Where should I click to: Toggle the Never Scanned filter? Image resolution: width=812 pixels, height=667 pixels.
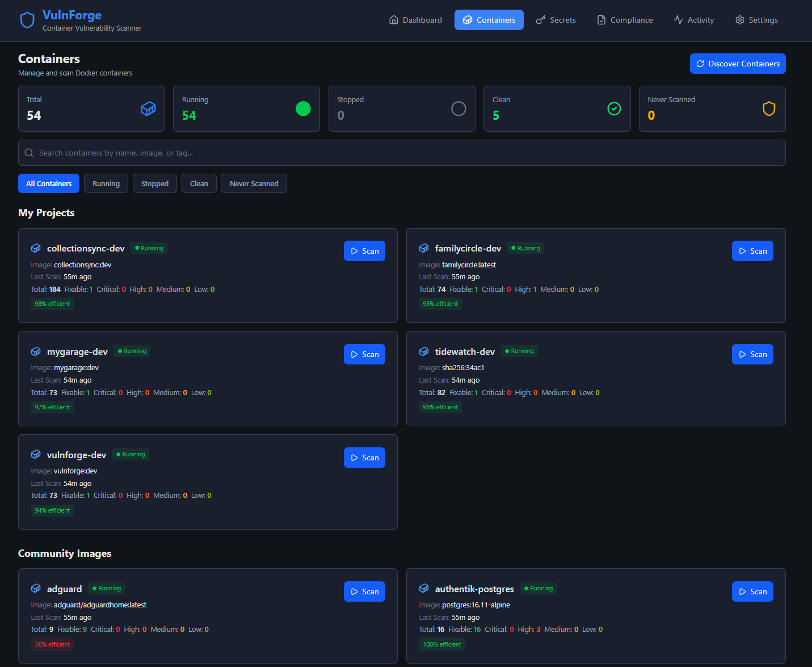pos(254,183)
